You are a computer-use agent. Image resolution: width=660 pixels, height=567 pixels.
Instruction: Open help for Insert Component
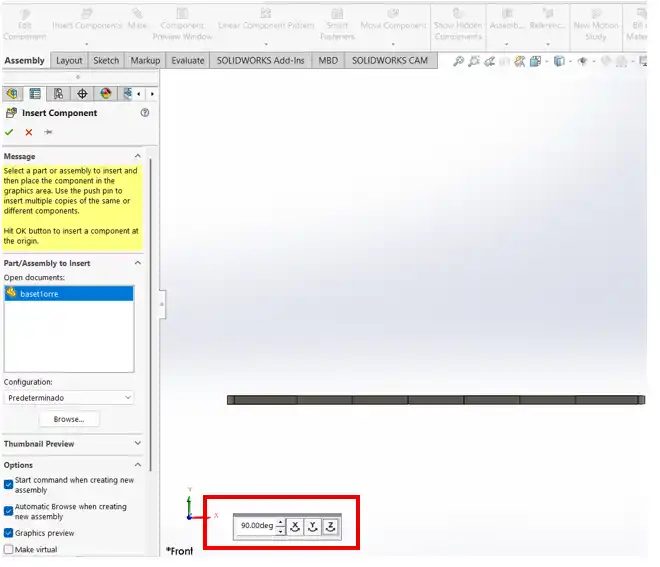pos(145,112)
